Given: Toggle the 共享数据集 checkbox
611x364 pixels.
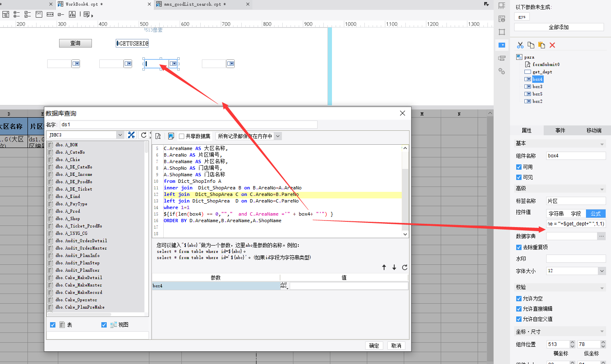Looking at the screenshot, I should [181, 136].
